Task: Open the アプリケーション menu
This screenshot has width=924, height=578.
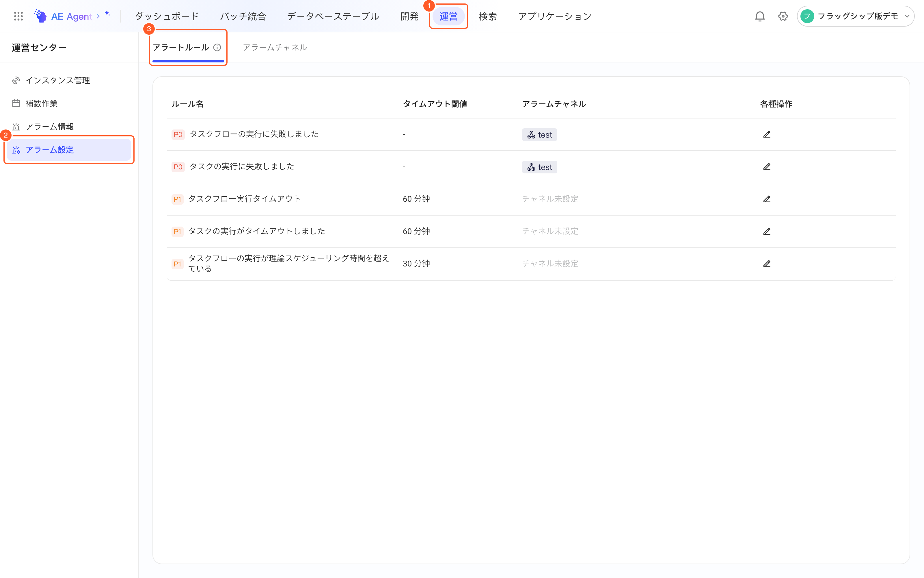Action: pos(555,16)
